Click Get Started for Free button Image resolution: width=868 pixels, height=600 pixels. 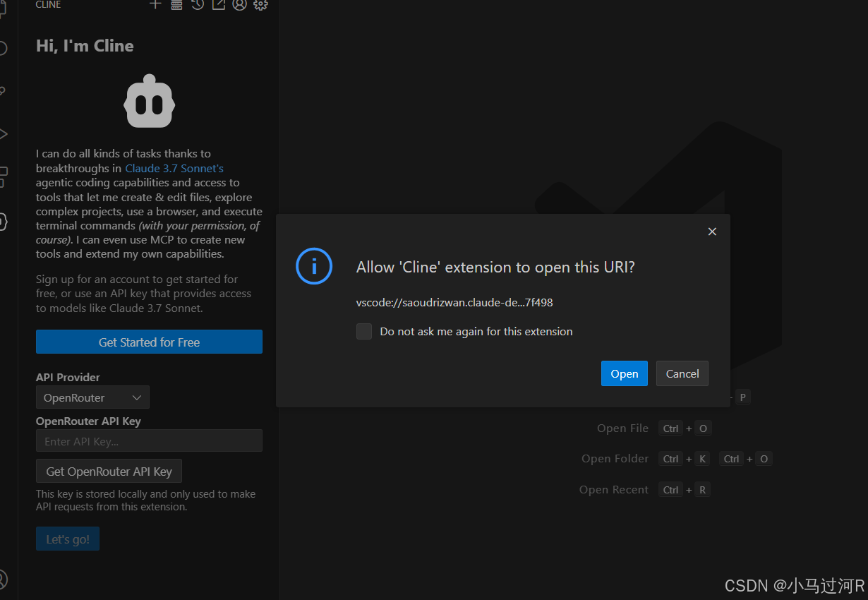[x=149, y=342]
